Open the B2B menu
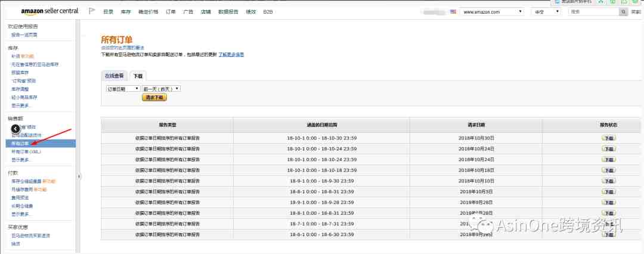This screenshot has width=644, height=254. coord(268,12)
